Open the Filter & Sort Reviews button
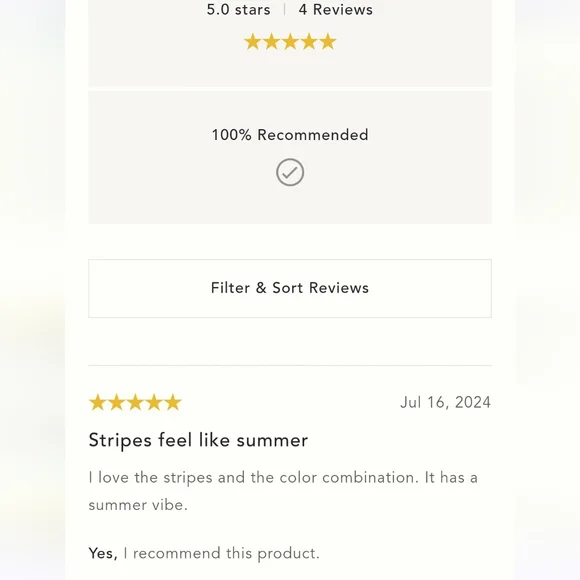 pyautogui.click(x=290, y=288)
